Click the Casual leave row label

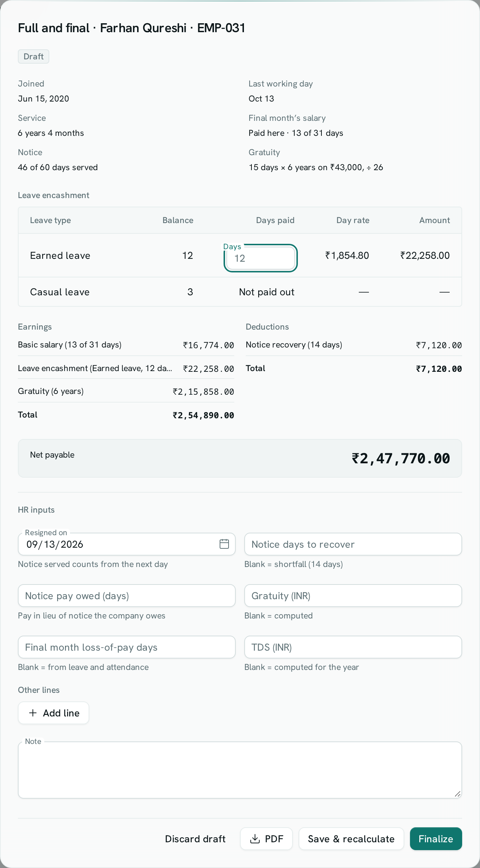pos(60,292)
